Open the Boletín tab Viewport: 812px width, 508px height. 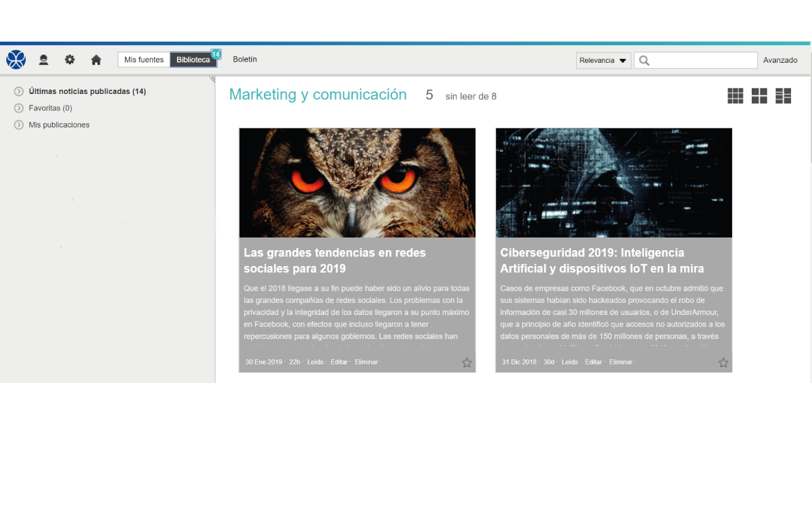pos(245,59)
